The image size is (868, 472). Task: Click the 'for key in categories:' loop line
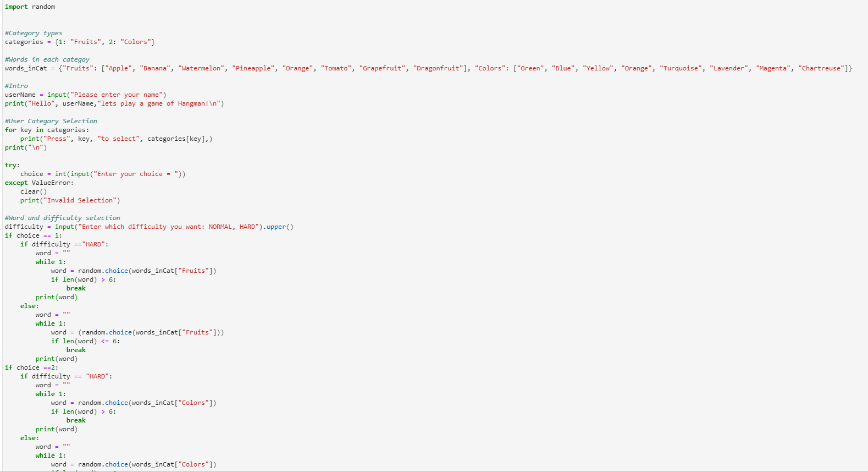coord(47,130)
